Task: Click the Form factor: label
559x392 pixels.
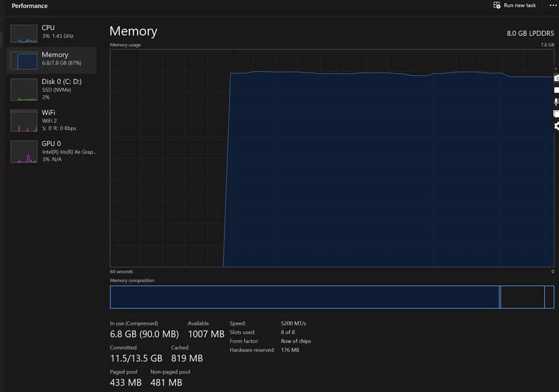Action: [244, 341]
